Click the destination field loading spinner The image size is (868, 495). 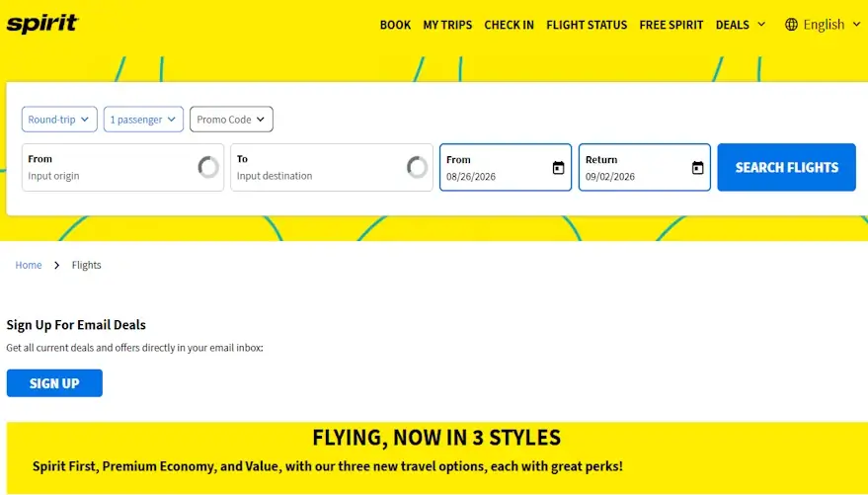[418, 167]
